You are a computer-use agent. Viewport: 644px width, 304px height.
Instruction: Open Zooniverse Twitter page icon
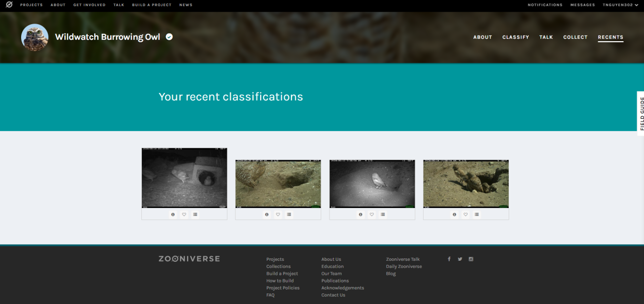point(460,259)
